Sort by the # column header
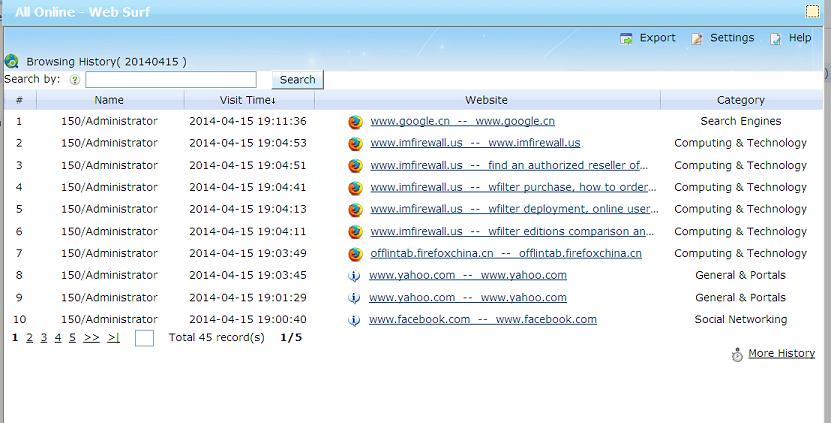 20,100
